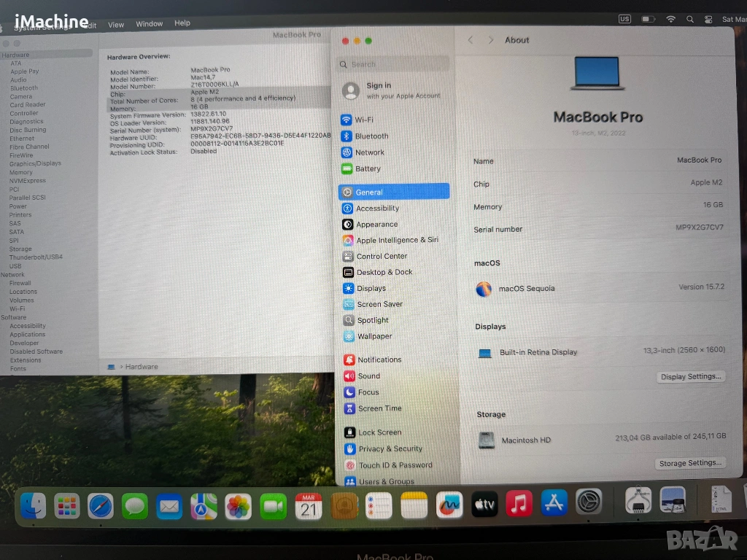Click Sign in with your Apple Account

393,90
